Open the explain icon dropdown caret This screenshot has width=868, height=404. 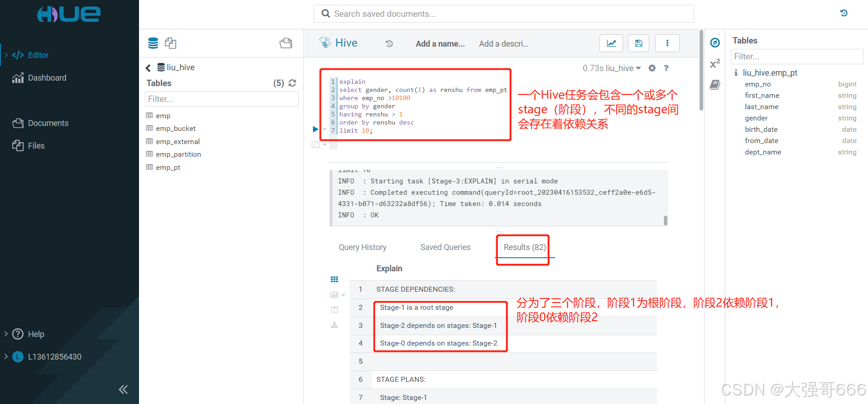(x=325, y=145)
